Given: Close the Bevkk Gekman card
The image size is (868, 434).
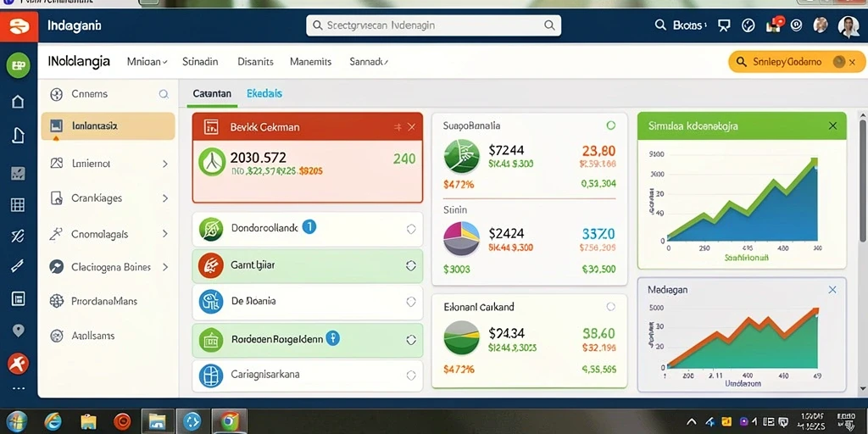Looking at the screenshot, I should pos(411,127).
